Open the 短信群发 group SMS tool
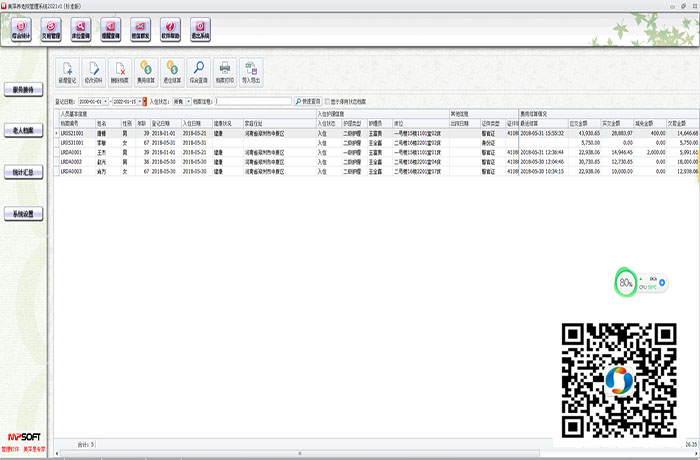This screenshot has width=700, height=460. point(141,30)
